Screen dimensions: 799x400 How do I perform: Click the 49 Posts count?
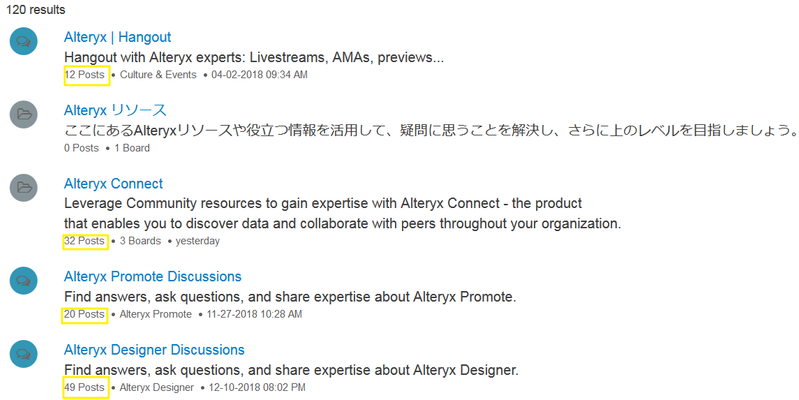point(85,387)
